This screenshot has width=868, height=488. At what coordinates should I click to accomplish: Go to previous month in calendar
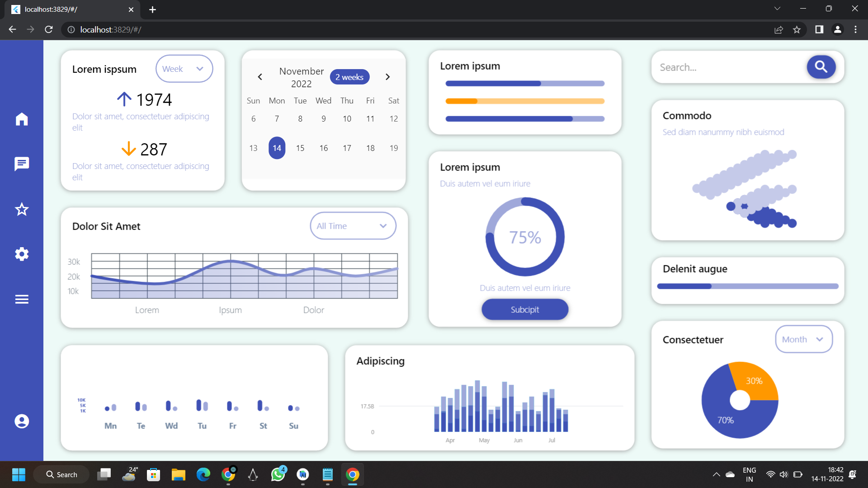coord(260,77)
